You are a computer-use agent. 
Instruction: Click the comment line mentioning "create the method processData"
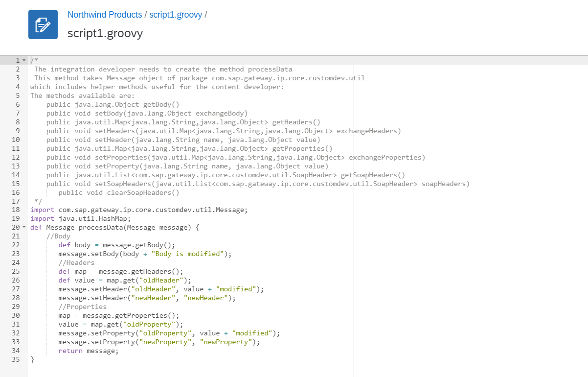163,69
